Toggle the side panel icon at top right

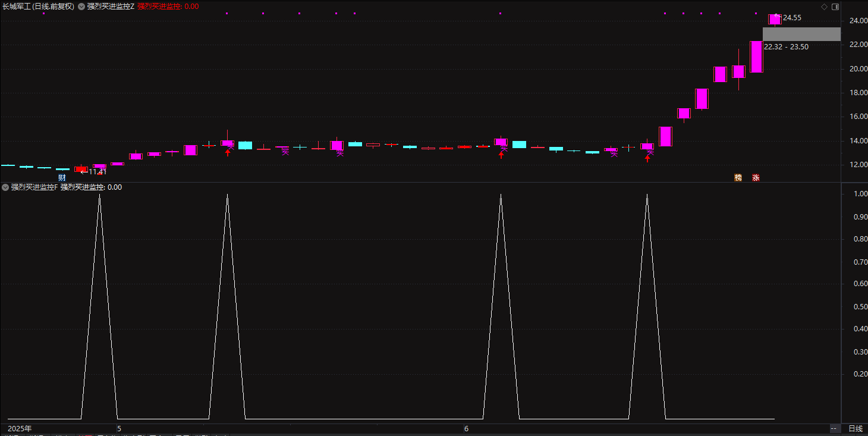pyautogui.click(x=835, y=7)
